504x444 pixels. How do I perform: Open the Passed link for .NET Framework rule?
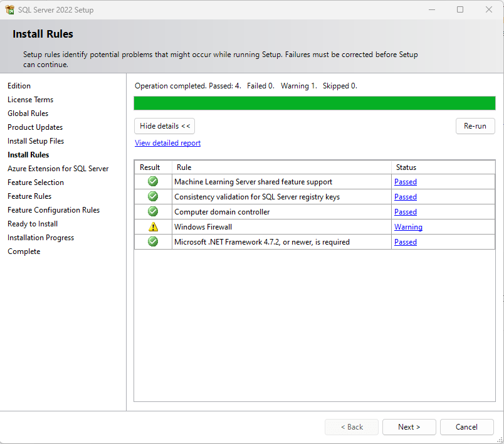point(405,241)
